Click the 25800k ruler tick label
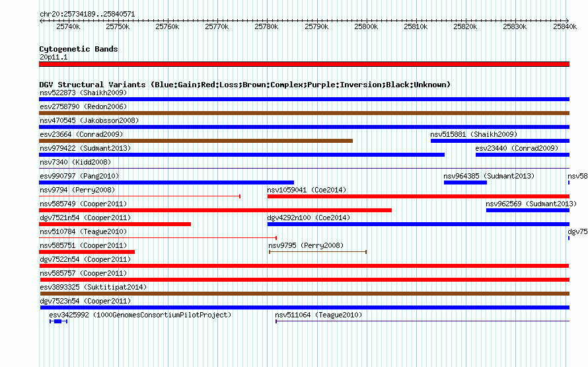The height and width of the screenshot is (367, 588). click(366, 26)
